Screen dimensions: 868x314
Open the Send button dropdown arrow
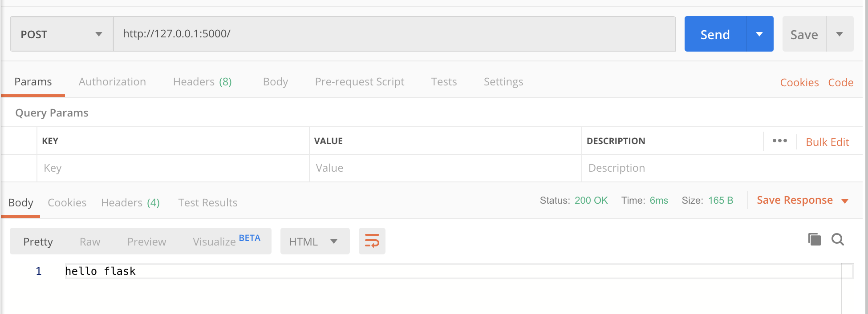(759, 34)
